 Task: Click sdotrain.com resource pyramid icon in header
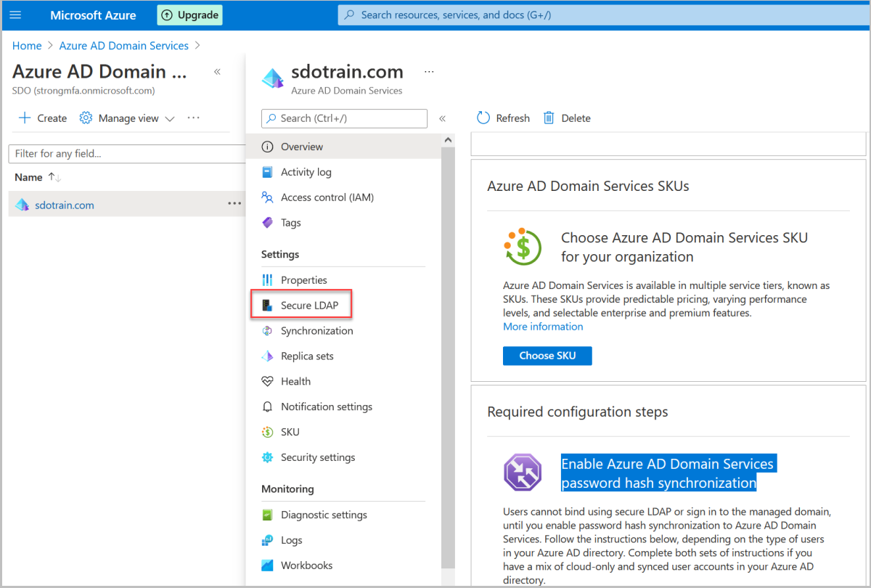[x=273, y=78]
